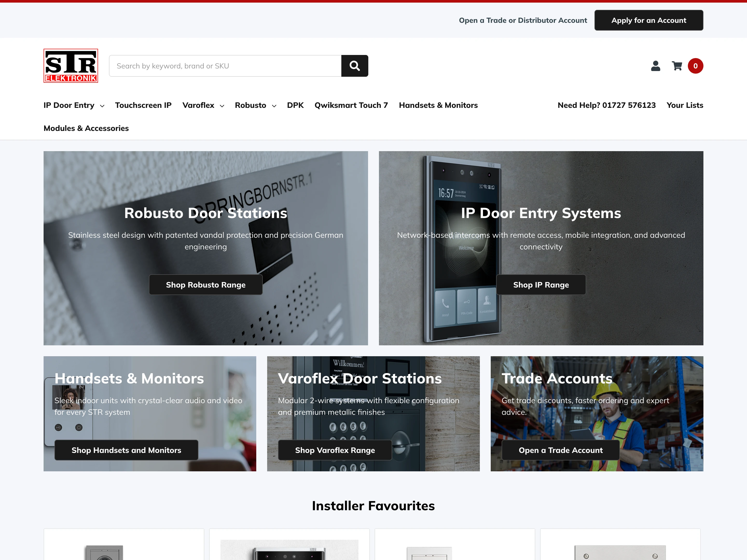Select DPK in the navigation
This screenshot has height=560, width=747.
pos(295,105)
